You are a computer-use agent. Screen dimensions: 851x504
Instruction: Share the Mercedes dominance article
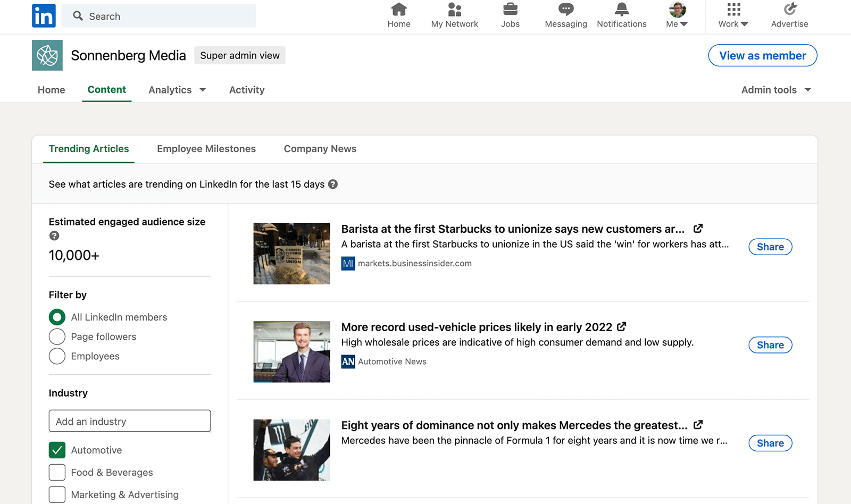tap(770, 443)
